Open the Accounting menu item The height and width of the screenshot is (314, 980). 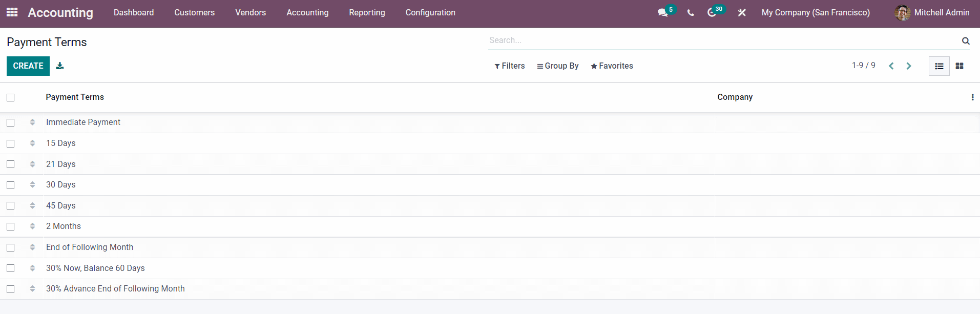click(307, 12)
